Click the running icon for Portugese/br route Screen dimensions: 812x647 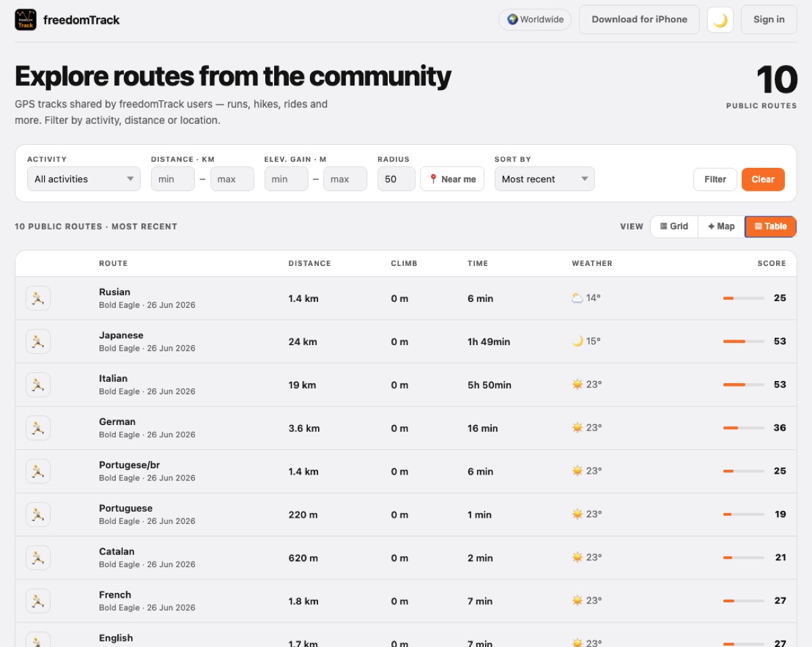click(x=38, y=472)
